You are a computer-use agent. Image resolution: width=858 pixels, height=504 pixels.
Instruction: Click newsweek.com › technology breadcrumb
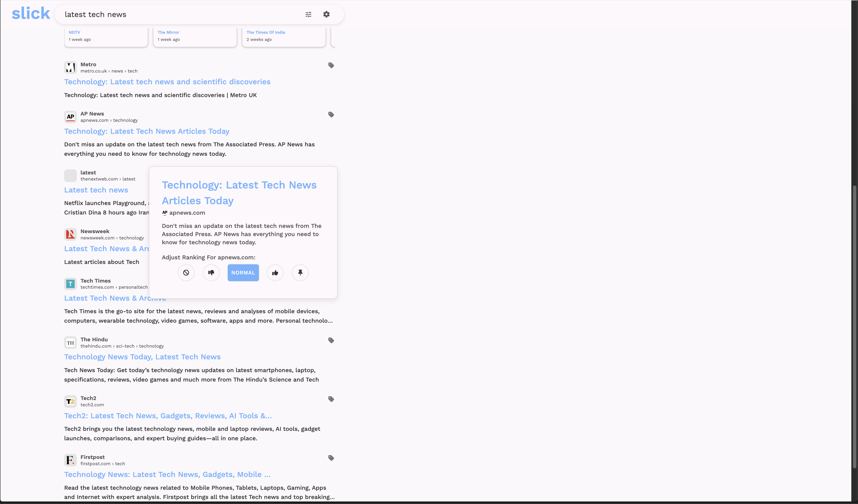point(112,238)
